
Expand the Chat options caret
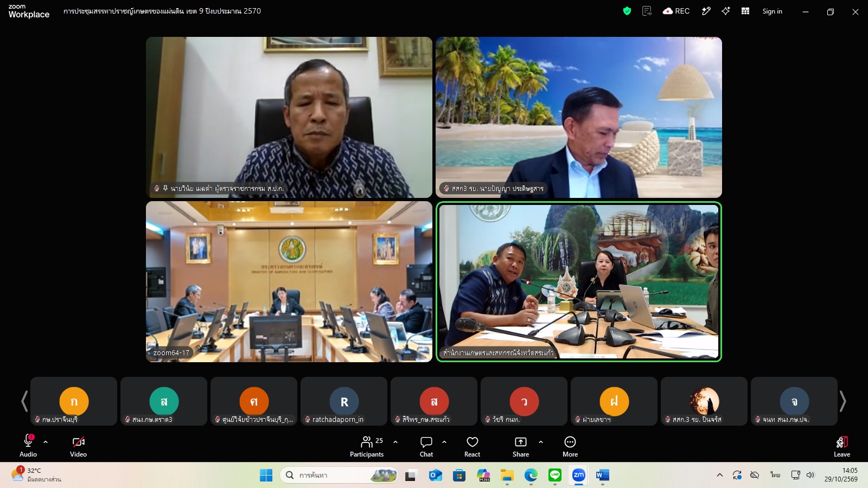[x=444, y=442]
